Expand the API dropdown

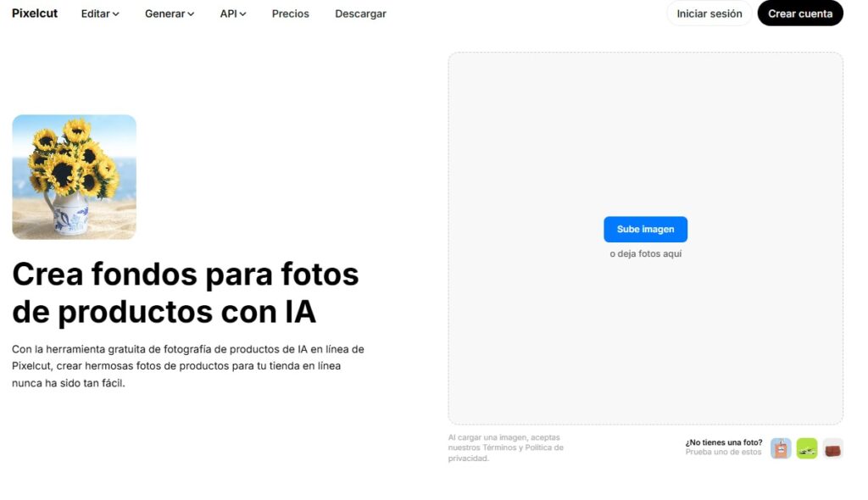pos(231,14)
